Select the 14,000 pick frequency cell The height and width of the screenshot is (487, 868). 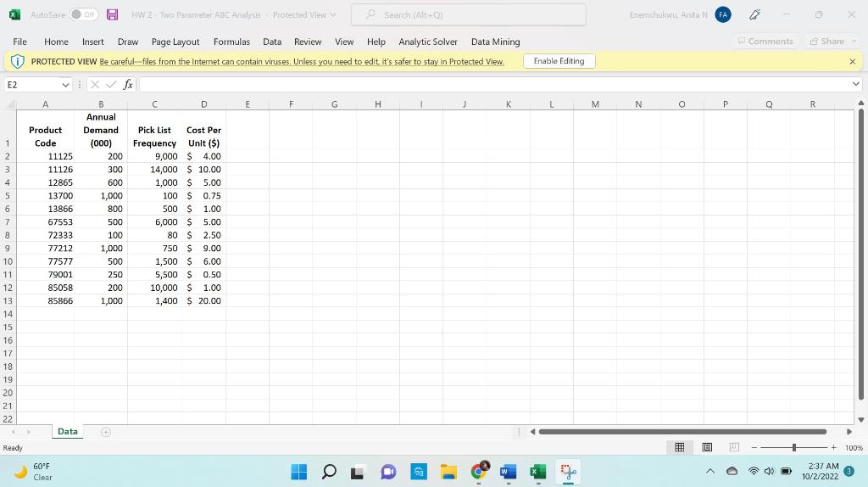154,170
